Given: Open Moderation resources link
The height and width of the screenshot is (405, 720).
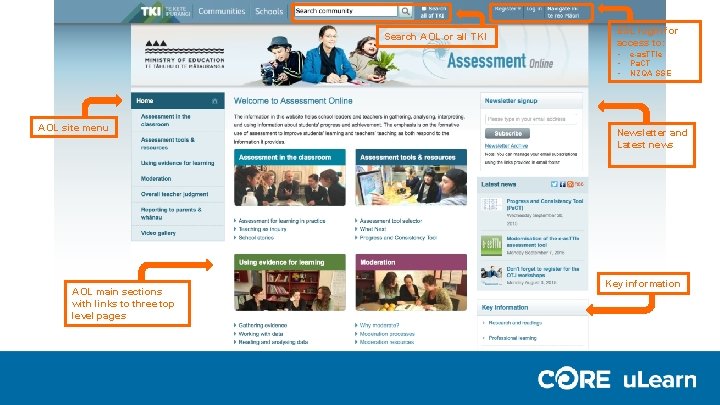Looking at the screenshot, I should click(387, 342).
